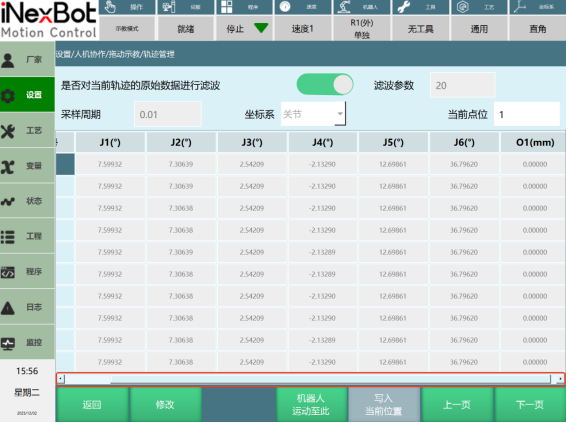This screenshot has height=423, width=566.
Task: Click the scrollbar left arrow
Action: coord(61,379)
